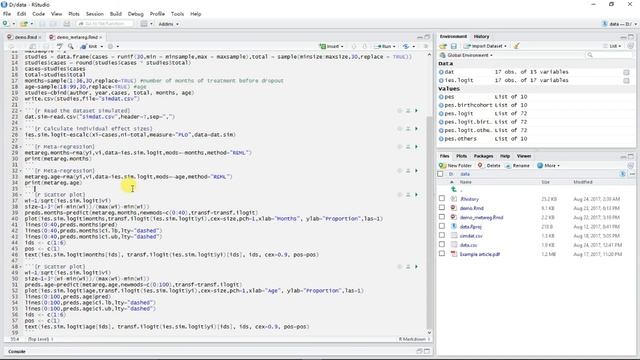Open the Tools menu

tap(177, 14)
